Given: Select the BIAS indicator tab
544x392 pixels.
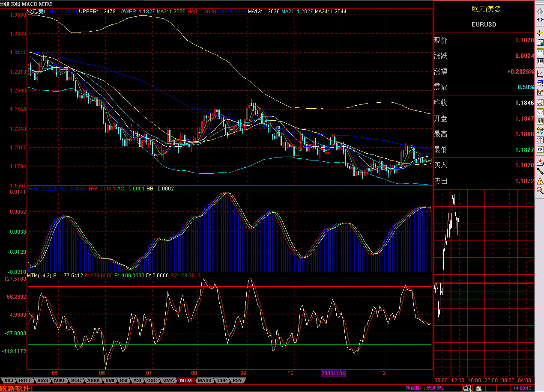Looking at the screenshot, I should click(43, 380).
